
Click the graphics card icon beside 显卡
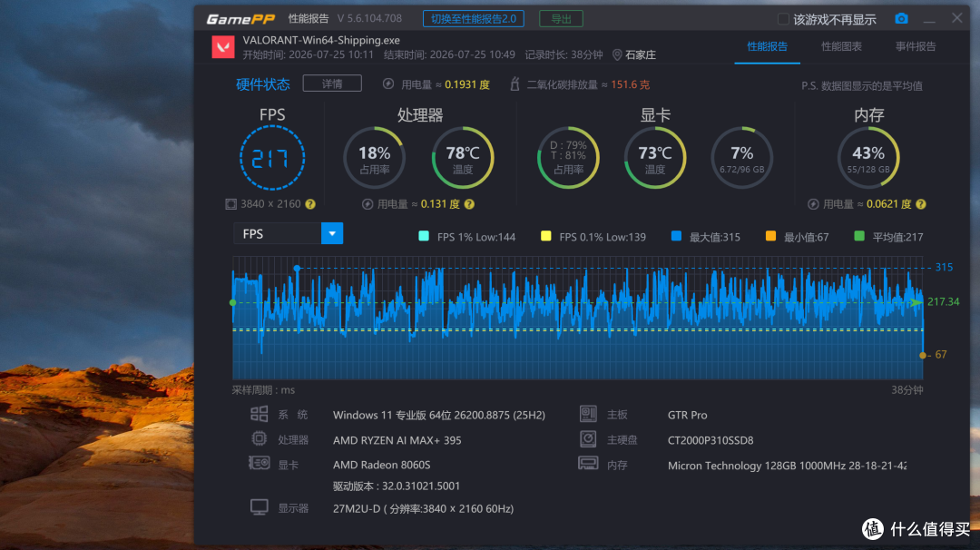[259, 463]
